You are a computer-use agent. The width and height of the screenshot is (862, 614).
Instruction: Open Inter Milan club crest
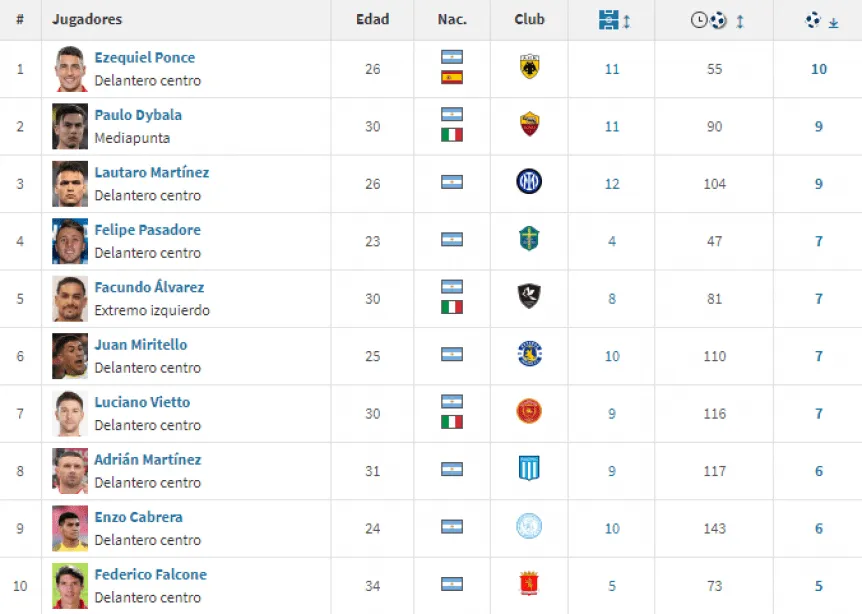[x=529, y=181]
